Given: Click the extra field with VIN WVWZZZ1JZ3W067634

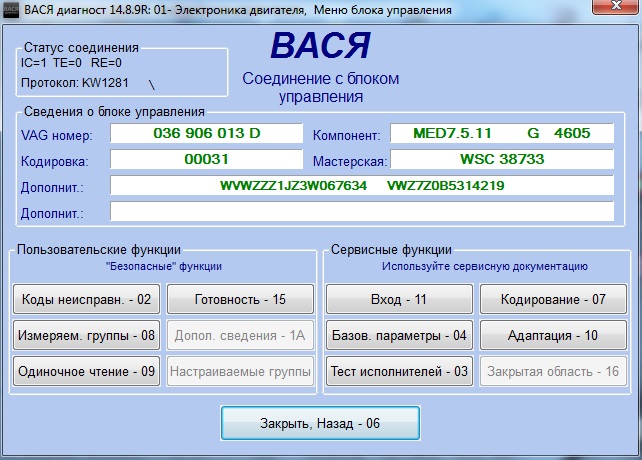Looking at the screenshot, I should point(362,186).
